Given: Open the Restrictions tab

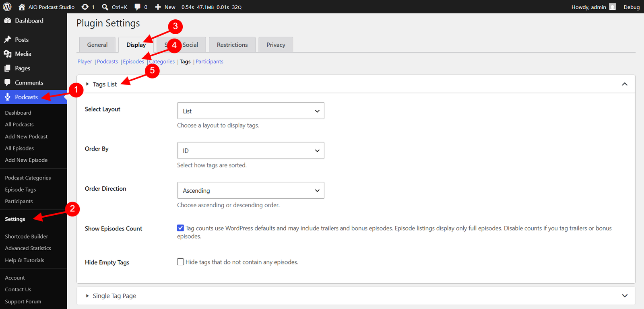Looking at the screenshot, I should pyautogui.click(x=232, y=45).
